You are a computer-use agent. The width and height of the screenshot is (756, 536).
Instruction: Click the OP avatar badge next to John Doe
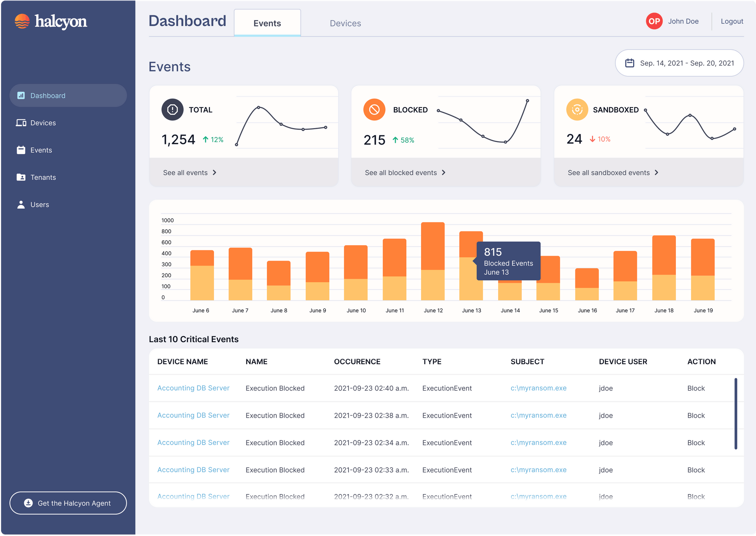[x=654, y=21]
